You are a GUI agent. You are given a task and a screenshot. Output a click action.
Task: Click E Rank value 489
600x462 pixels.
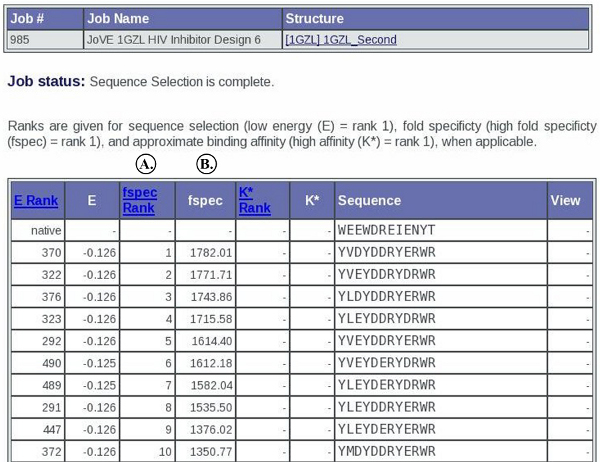point(52,385)
